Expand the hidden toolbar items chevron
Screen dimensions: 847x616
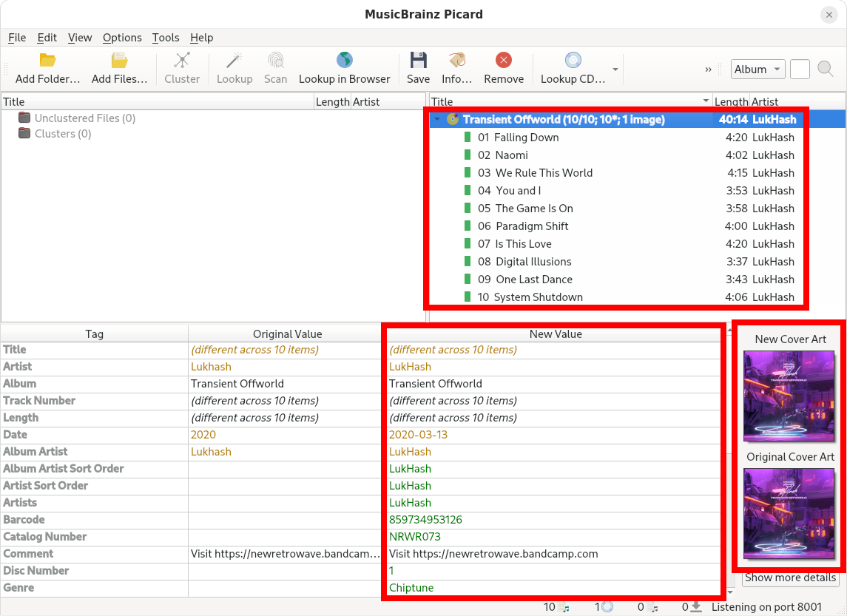tap(708, 70)
